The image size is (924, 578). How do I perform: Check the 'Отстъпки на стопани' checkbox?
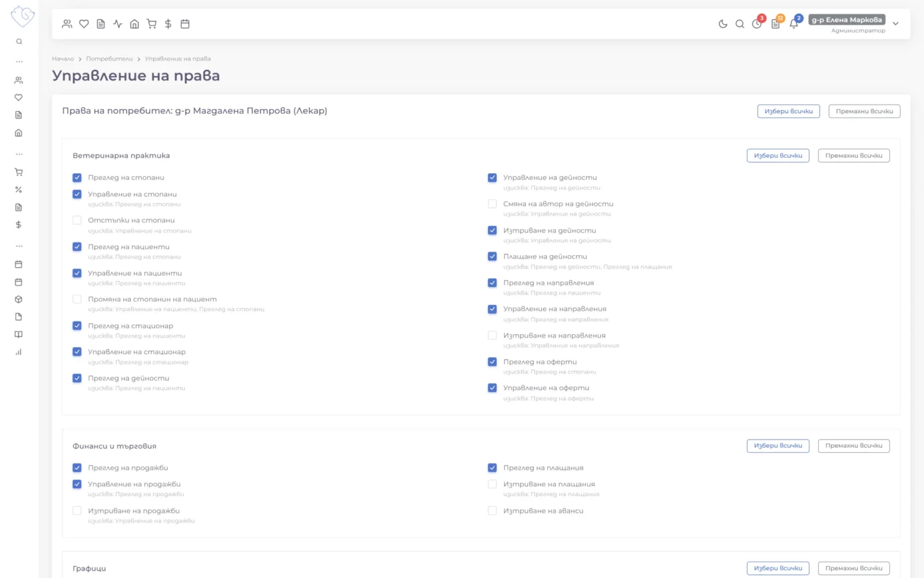77,220
